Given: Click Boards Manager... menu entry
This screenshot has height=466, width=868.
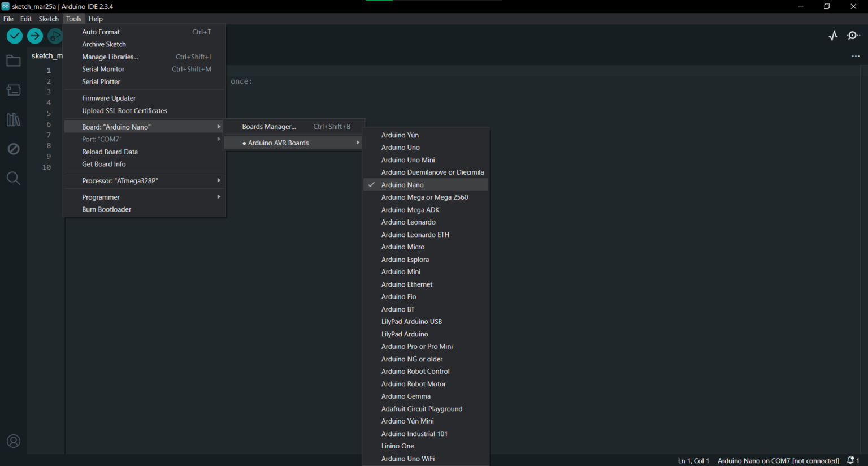Looking at the screenshot, I should coord(269,127).
